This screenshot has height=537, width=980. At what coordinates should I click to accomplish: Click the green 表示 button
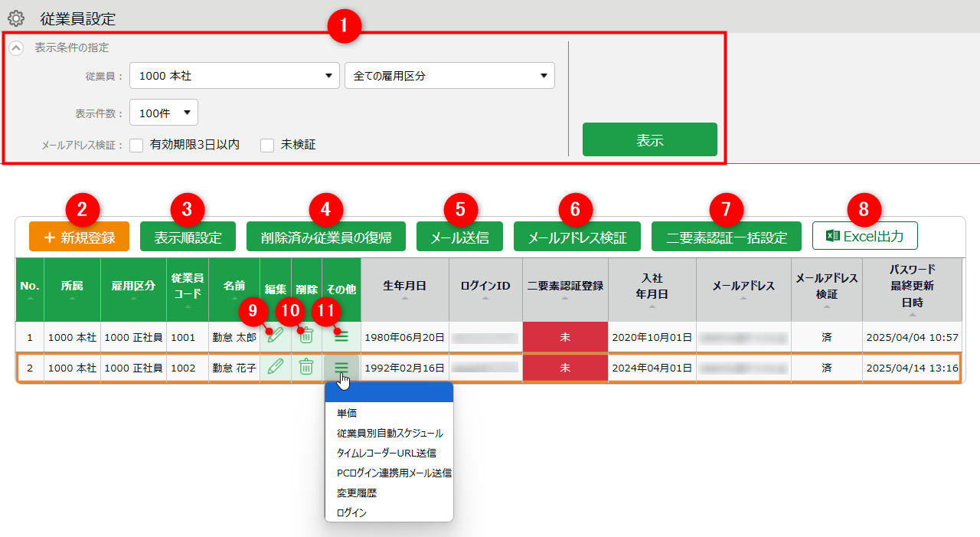(x=649, y=140)
